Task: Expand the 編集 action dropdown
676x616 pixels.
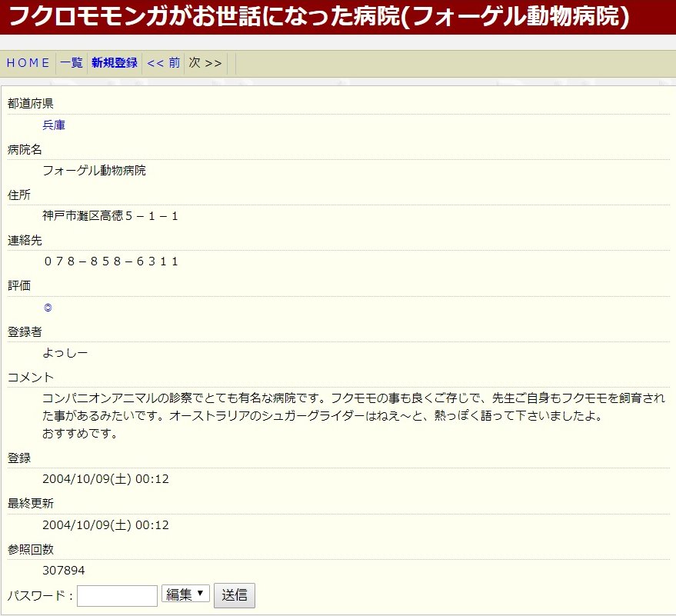Action: click(x=185, y=594)
